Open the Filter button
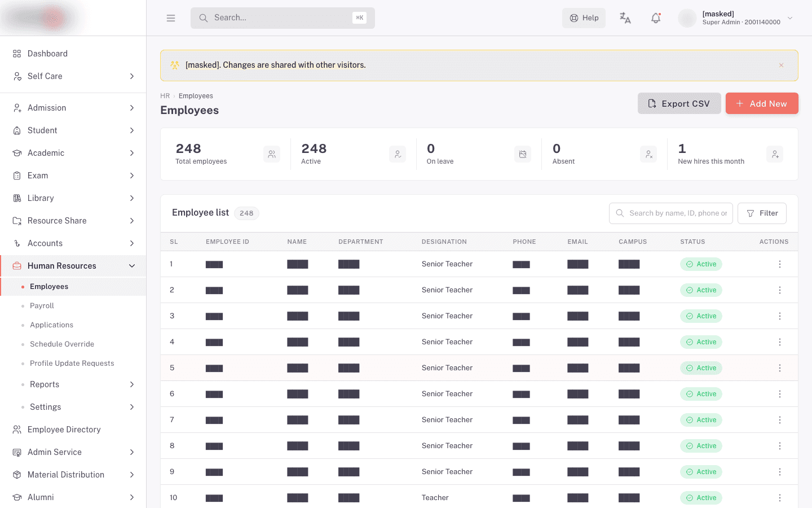 (762, 213)
